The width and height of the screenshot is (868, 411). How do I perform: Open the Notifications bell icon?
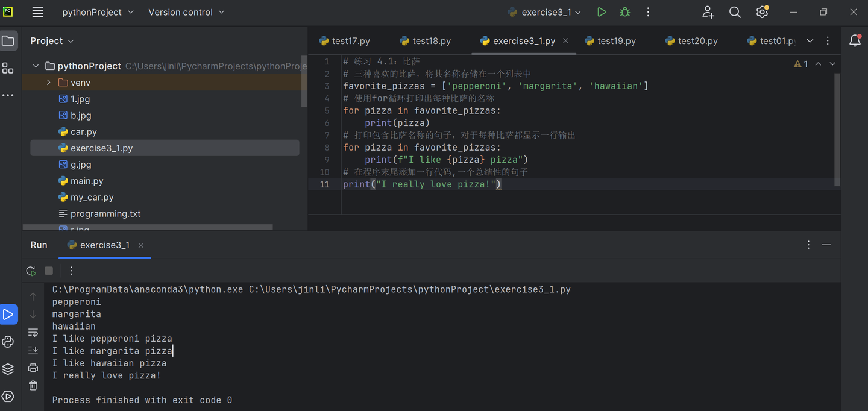[x=855, y=40]
